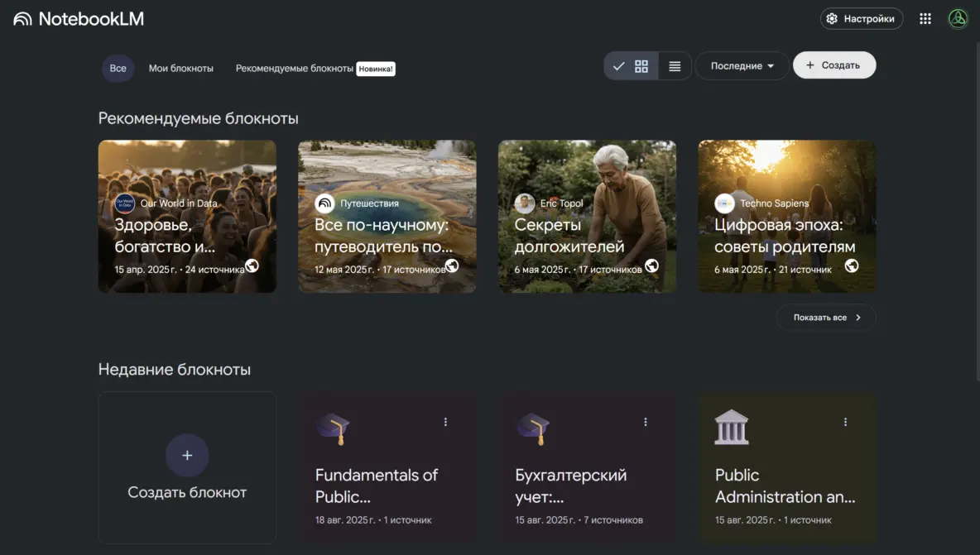Open the user account avatar
The image size is (980, 555).
tap(958, 19)
